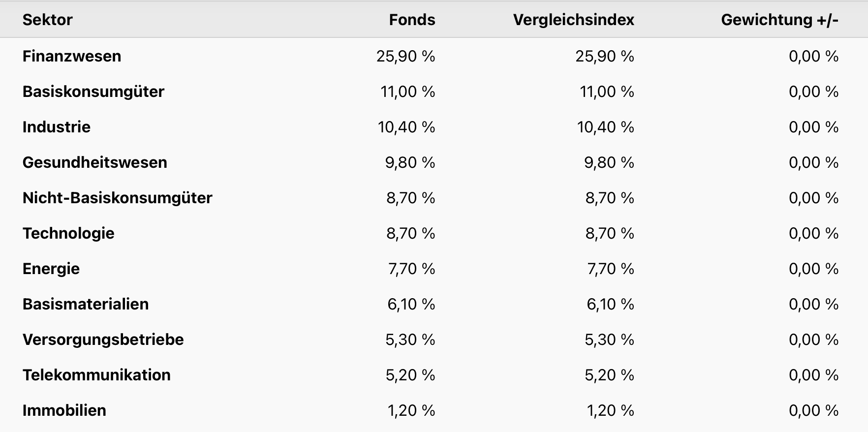The image size is (868, 432).
Task: Click Finanzwesen fund value 25,90 %
Action: (x=405, y=56)
